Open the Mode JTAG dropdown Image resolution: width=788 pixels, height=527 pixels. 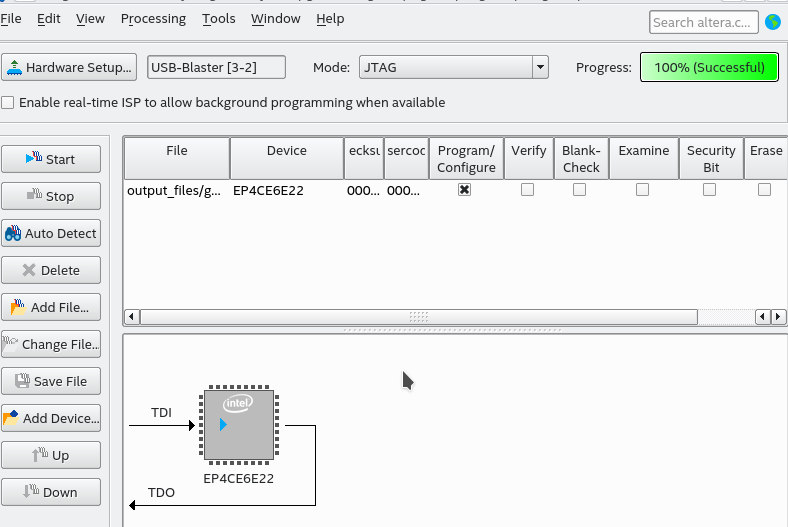(x=453, y=67)
